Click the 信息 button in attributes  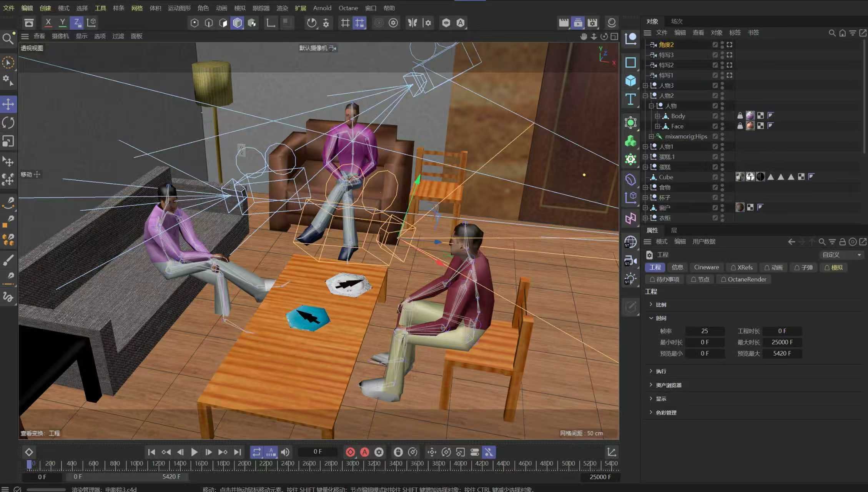pyautogui.click(x=677, y=267)
